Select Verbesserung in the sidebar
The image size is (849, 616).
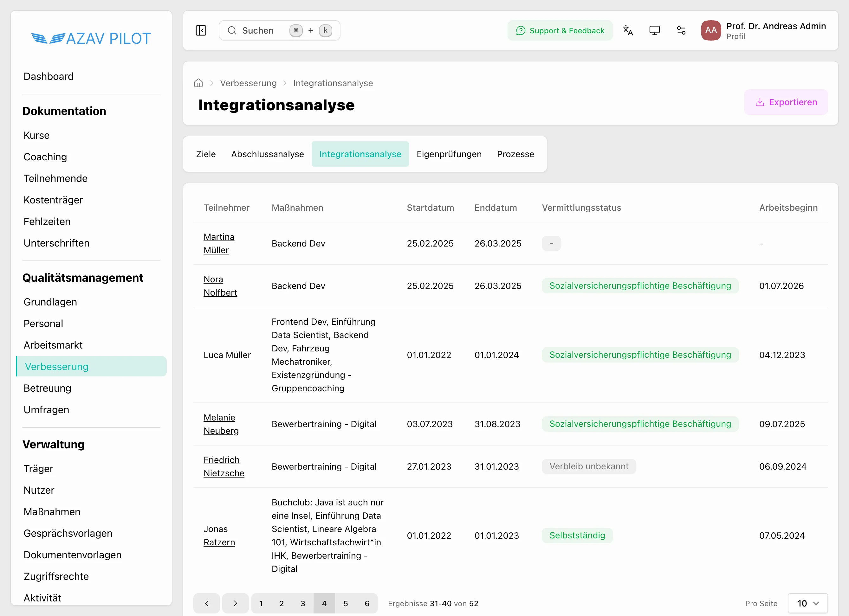(91, 366)
